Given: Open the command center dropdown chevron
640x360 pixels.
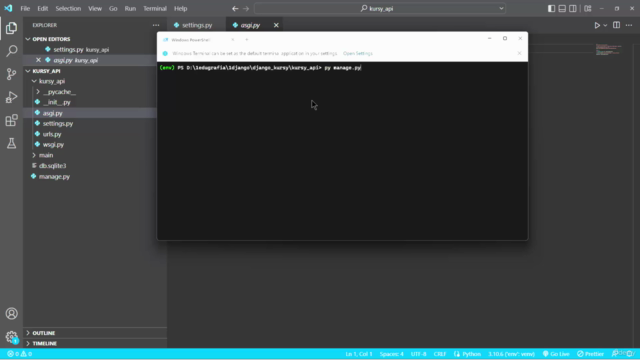Looking at the screenshot, I should pyautogui.click(x=501, y=9).
